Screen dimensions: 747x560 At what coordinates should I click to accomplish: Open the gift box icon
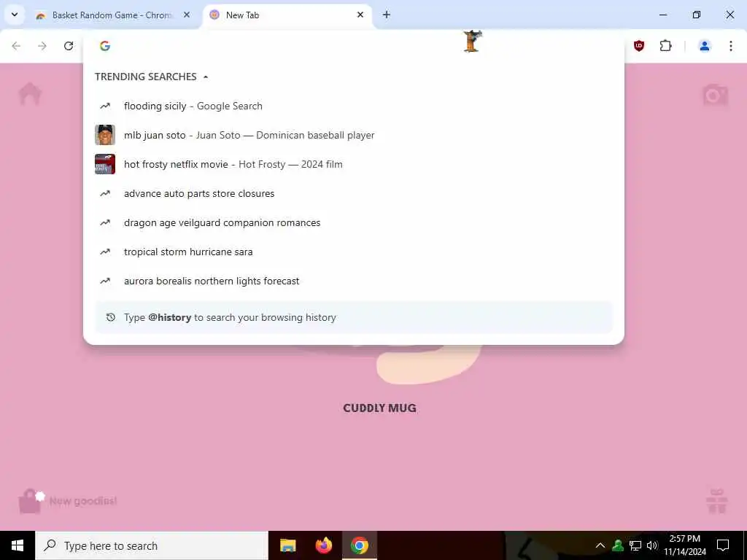[x=717, y=501]
